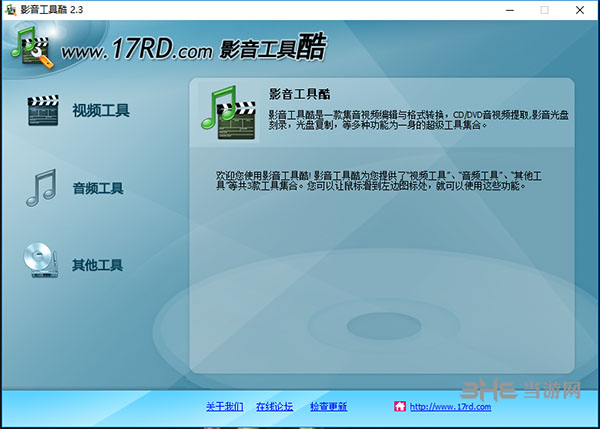
Task: Click the www.17RD.com 影音工具酷 banner title
Action: pos(194,48)
